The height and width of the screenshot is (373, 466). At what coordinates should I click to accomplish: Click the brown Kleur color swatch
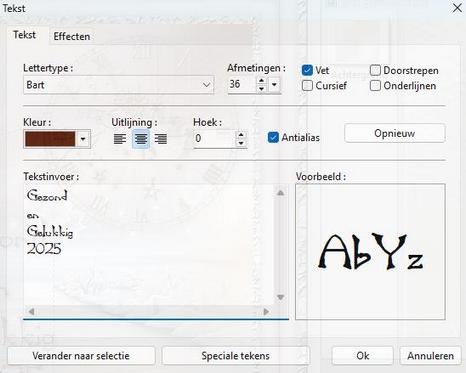50,139
